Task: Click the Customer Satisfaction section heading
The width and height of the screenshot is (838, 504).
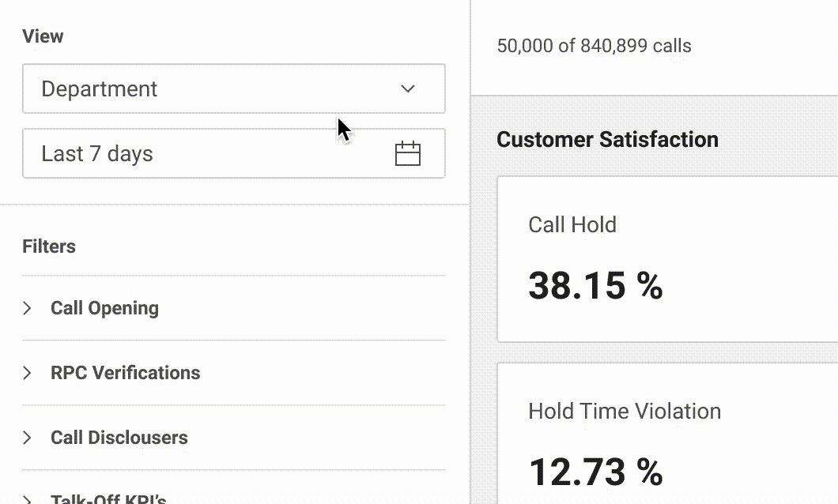Action: [x=607, y=140]
